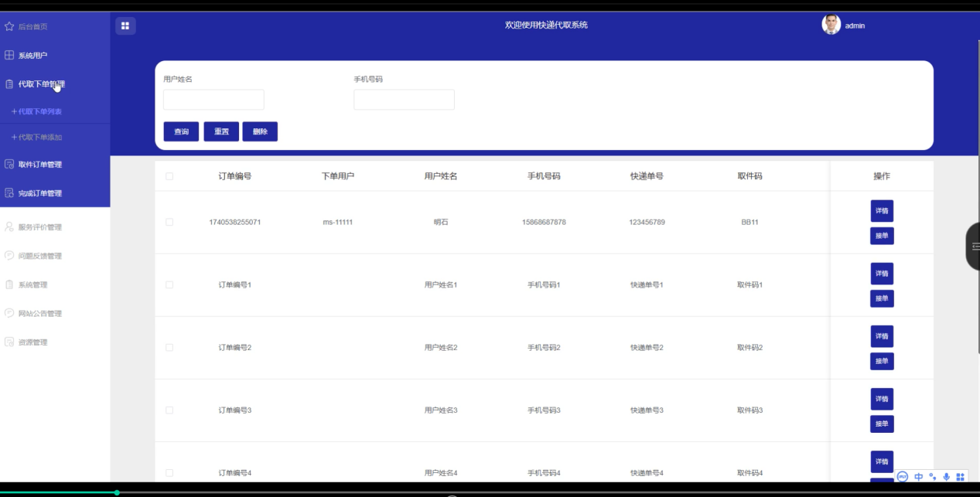The height and width of the screenshot is (497, 980).
Task: Tick the checkbox for row 订单编号2
Action: [169, 347]
